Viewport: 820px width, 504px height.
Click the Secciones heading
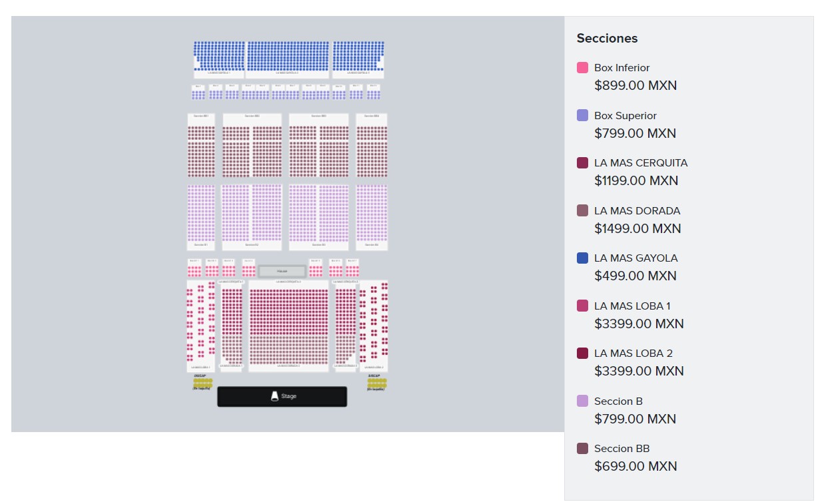click(607, 39)
